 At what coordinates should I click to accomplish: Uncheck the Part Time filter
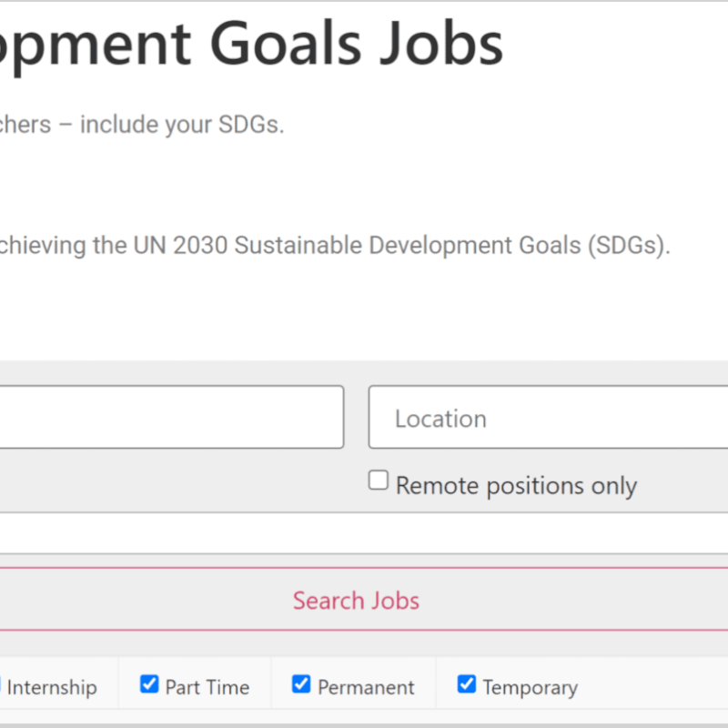coord(148,683)
